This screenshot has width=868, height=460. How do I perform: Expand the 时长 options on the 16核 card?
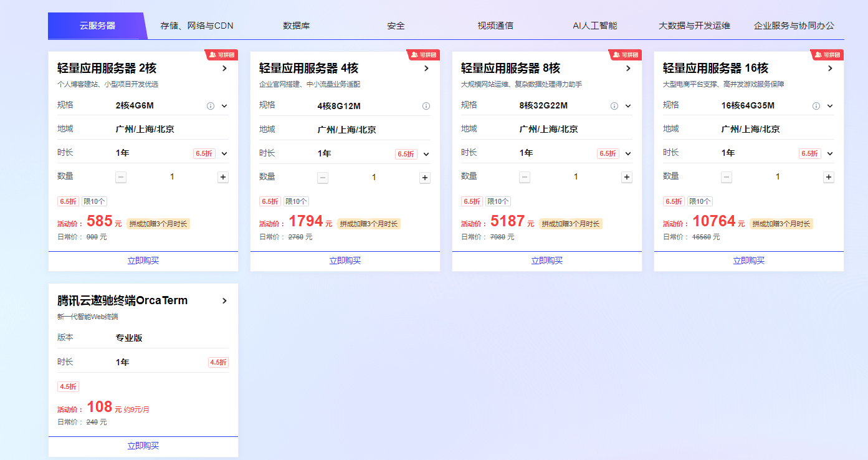coord(829,153)
